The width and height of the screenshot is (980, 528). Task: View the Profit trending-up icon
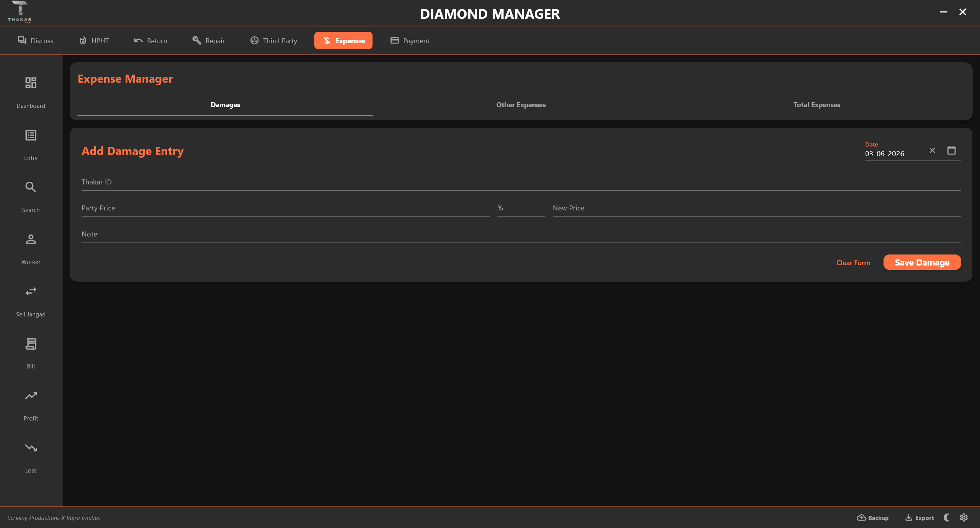[x=31, y=396]
